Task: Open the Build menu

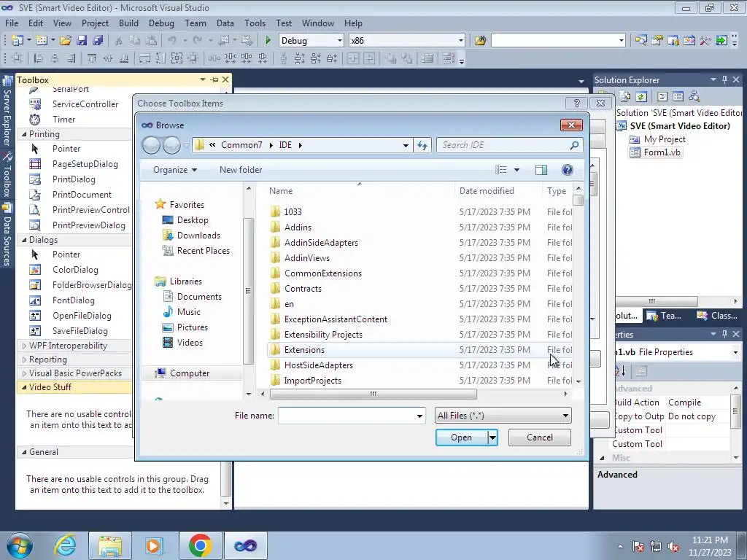Action: tap(128, 23)
